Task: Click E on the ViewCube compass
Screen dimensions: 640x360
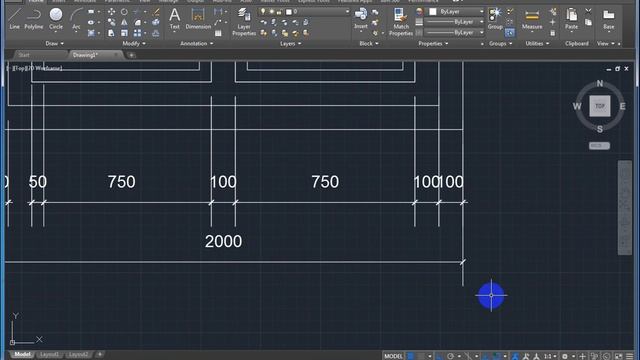Action: pos(622,107)
